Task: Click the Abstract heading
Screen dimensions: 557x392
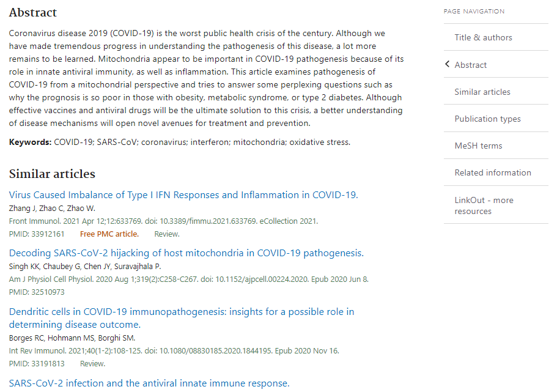Action: [x=32, y=12]
